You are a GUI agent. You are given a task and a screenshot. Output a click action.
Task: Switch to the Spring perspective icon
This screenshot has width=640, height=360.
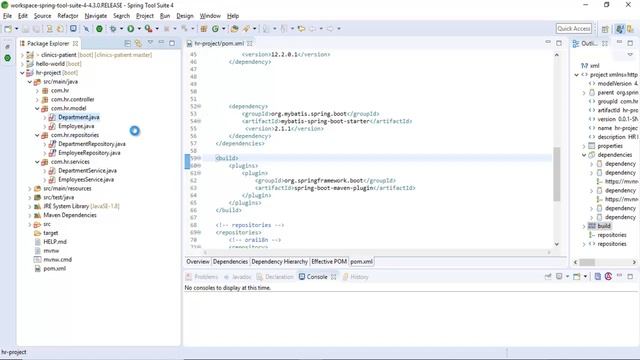tap(620, 29)
